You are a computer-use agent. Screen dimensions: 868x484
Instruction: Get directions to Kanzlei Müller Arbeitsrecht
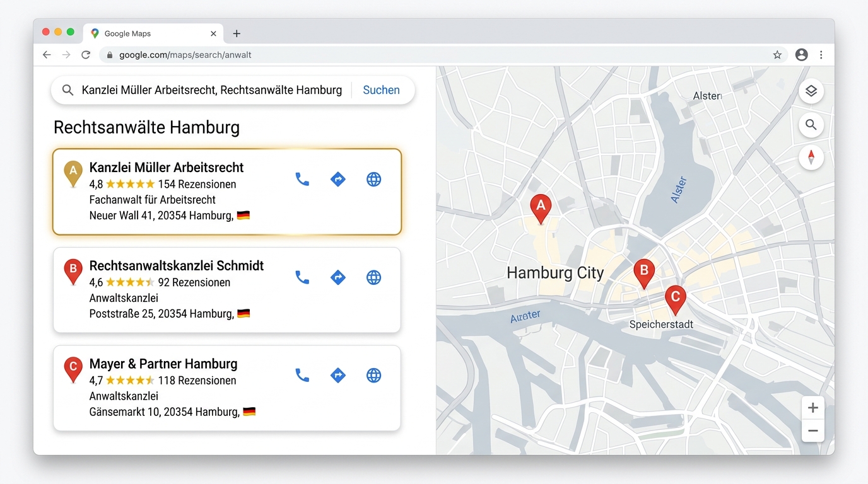(338, 179)
